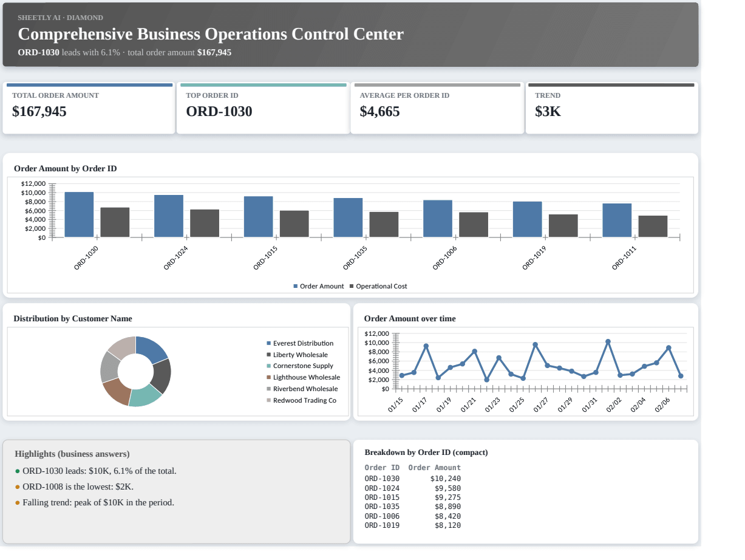Click the blue Order Amount bar for ORD-1015

click(258, 216)
